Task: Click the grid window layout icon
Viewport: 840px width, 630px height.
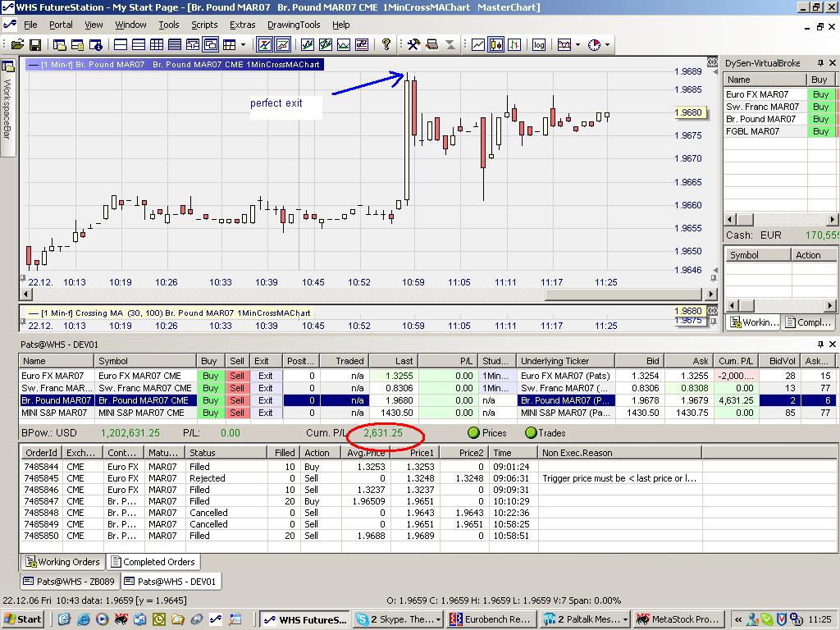Action: (x=157, y=45)
